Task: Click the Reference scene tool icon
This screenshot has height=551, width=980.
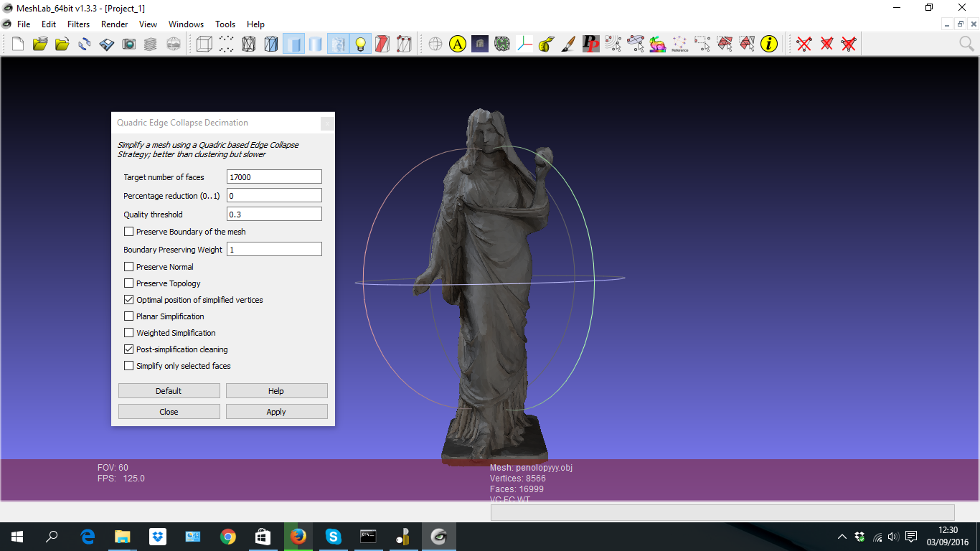Action: 679,44
